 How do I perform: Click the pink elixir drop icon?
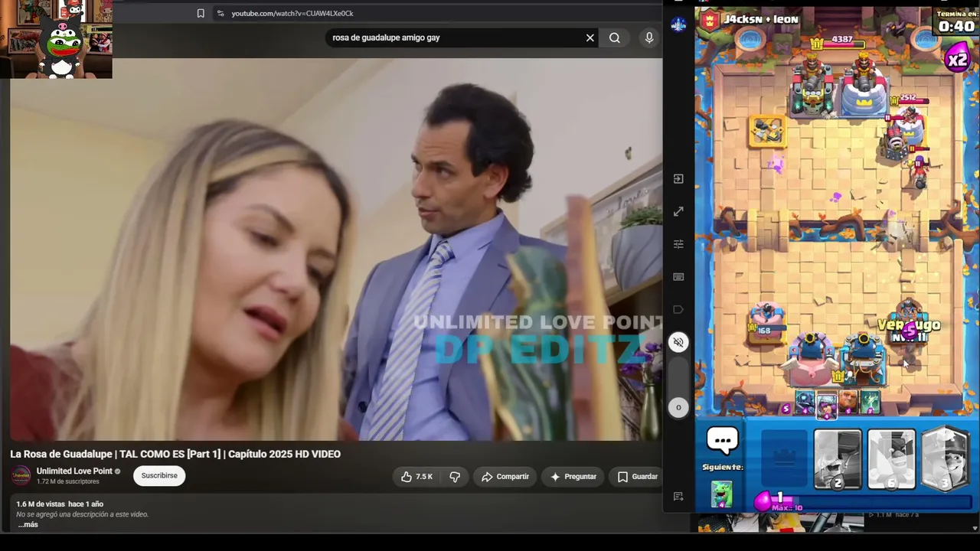pyautogui.click(x=763, y=502)
